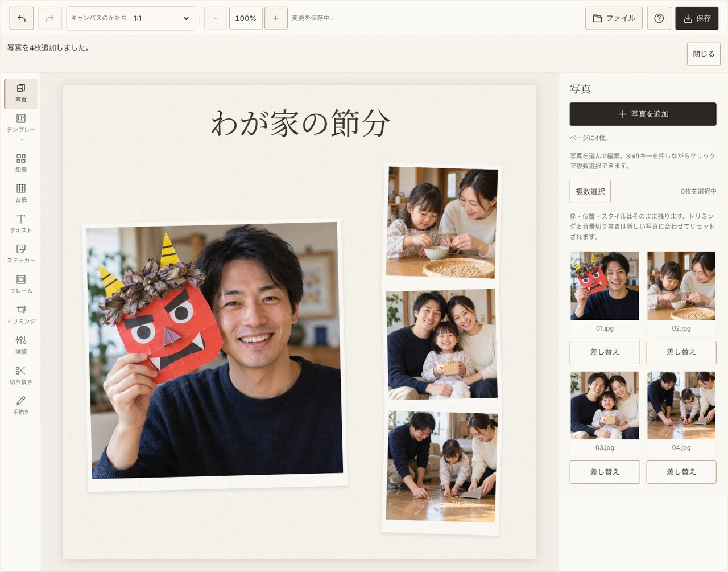
Task: Select the large oni mask photo on canvas
Action: [x=215, y=354]
